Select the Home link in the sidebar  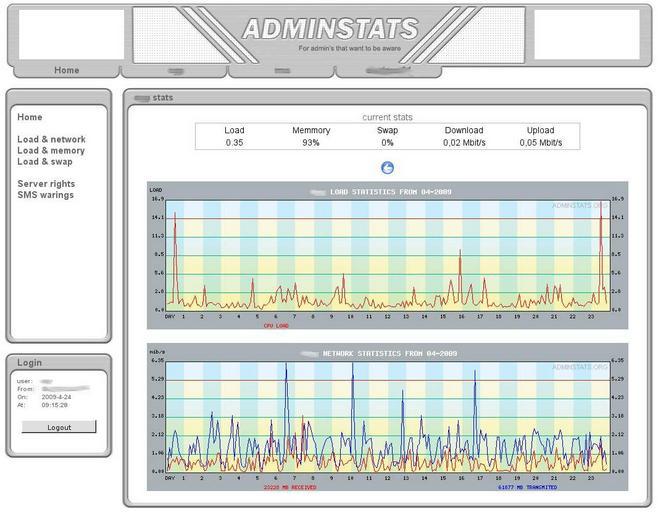[30, 117]
